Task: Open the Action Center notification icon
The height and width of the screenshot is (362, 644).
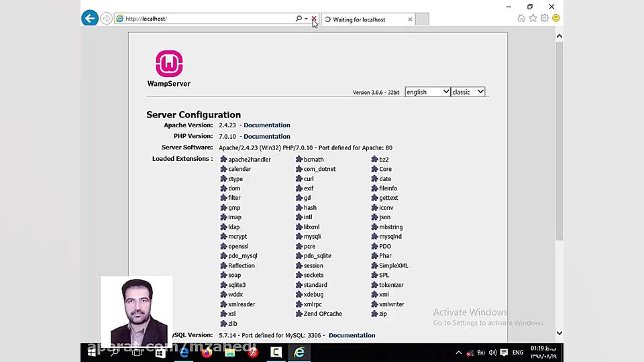Action: (x=504, y=353)
